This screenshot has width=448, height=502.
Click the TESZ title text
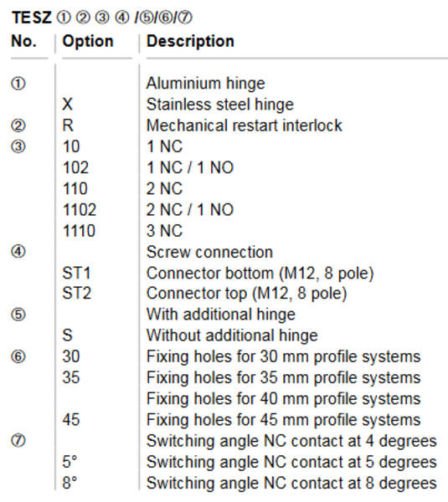point(32,18)
